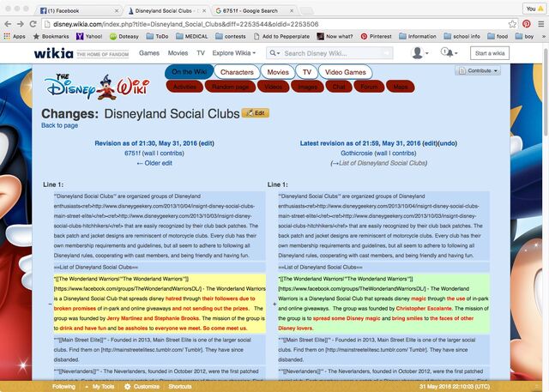549x392 pixels.
Task: Open the Information bookmark folder
Action: [x=418, y=36]
